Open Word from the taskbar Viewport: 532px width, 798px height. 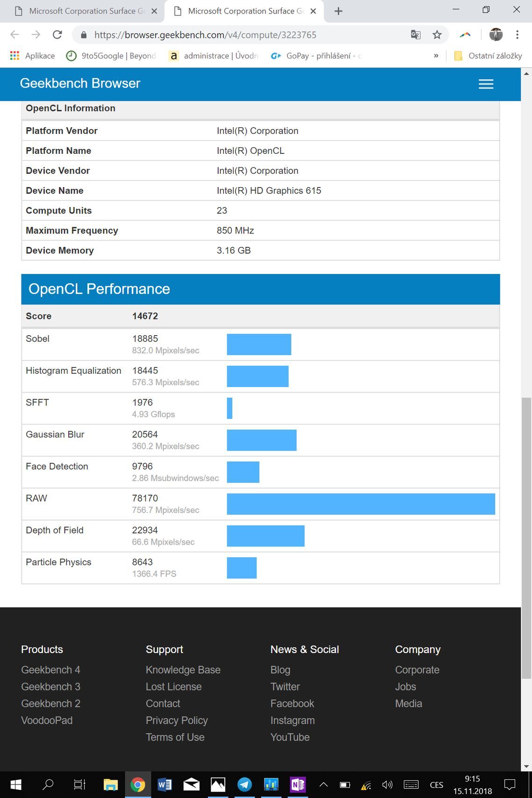coord(165,784)
